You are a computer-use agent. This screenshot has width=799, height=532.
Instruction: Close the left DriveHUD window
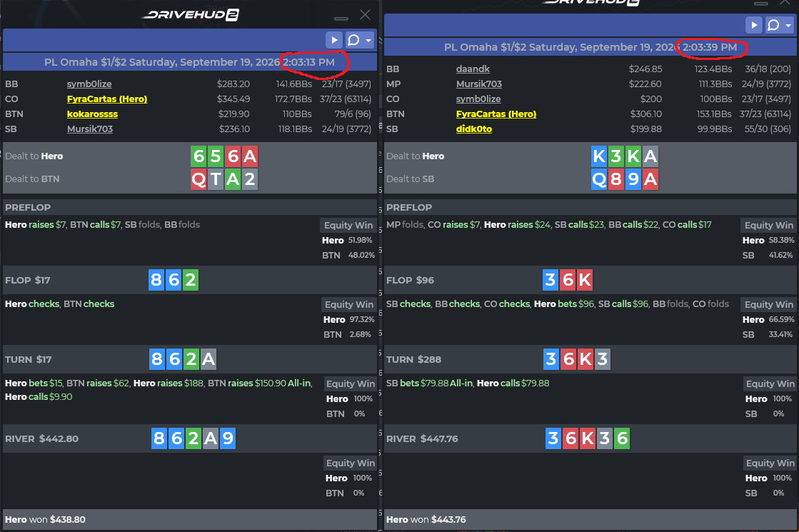coord(365,15)
